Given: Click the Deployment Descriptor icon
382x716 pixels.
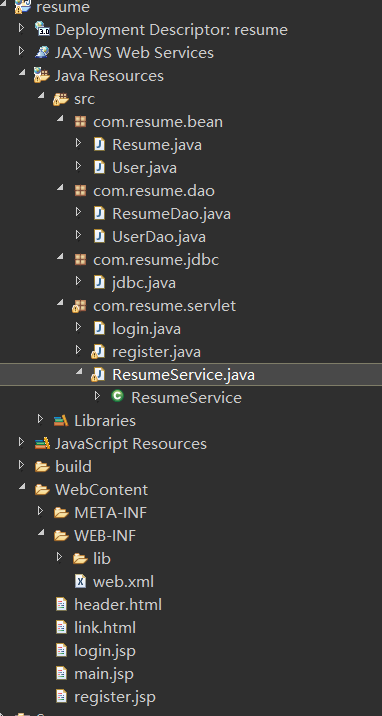Looking at the screenshot, I should pos(42,30).
